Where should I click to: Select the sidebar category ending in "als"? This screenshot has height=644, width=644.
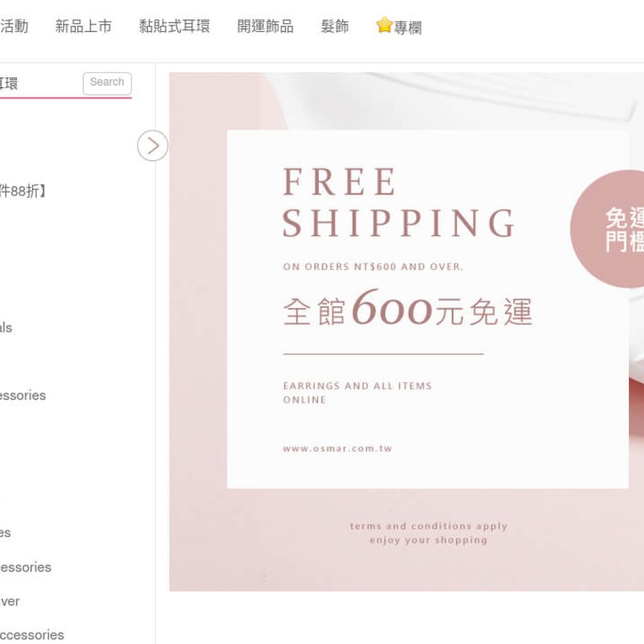pyautogui.click(x=6, y=328)
